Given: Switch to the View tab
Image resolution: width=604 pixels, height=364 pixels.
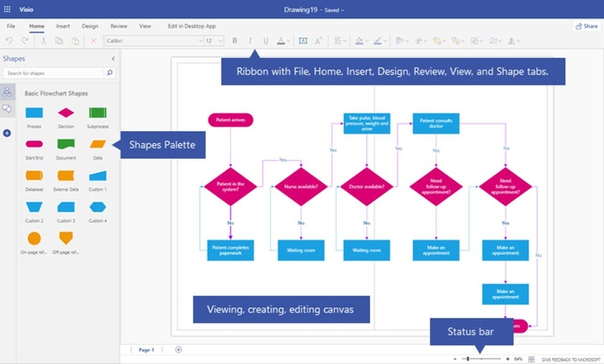Looking at the screenshot, I should [145, 26].
